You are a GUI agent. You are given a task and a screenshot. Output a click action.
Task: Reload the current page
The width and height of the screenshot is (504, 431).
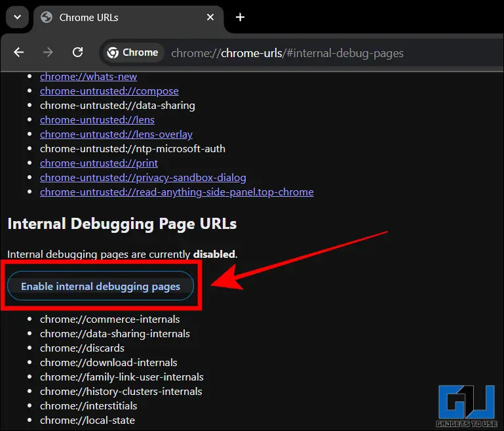tap(77, 52)
